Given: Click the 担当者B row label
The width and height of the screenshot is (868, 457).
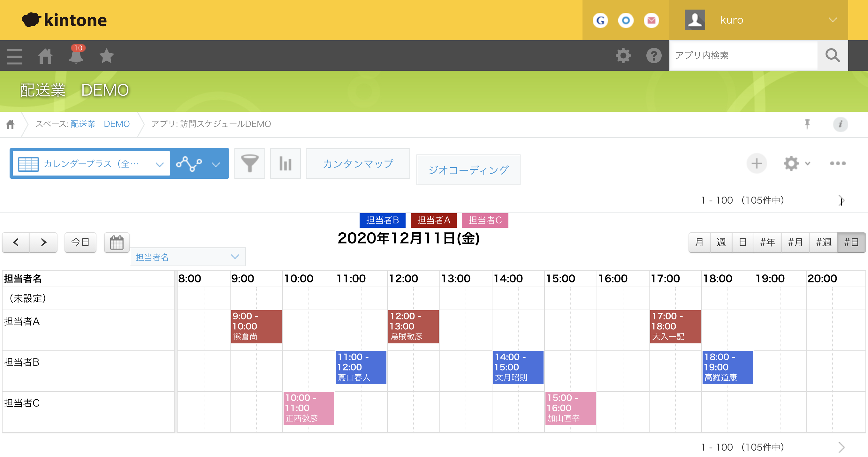Looking at the screenshot, I should [x=22, y=362].
